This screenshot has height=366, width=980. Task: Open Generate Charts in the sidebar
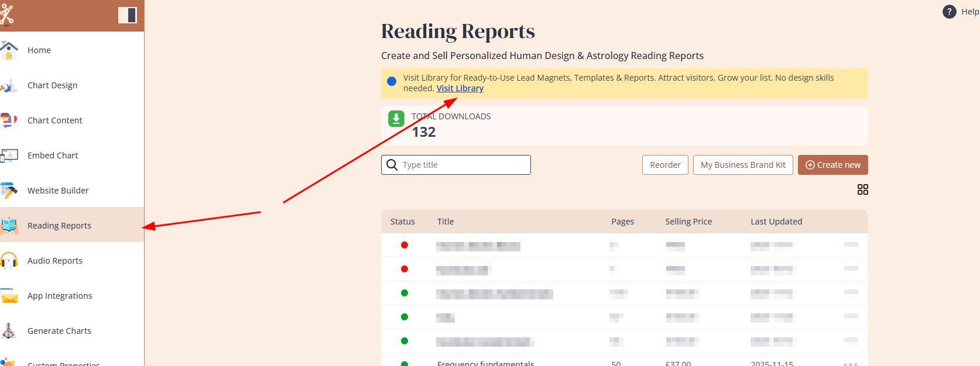[x=59, y=331]
